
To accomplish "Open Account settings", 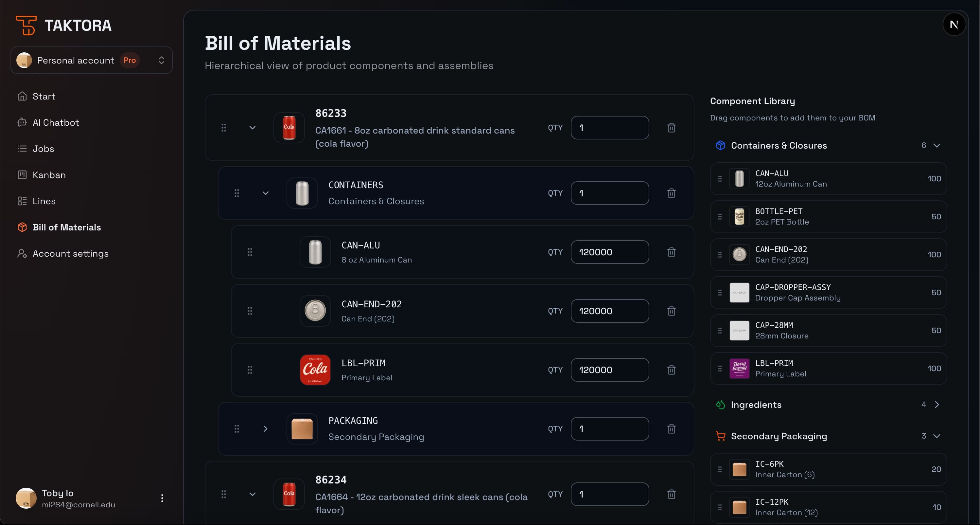I will (x=70, y=254).
